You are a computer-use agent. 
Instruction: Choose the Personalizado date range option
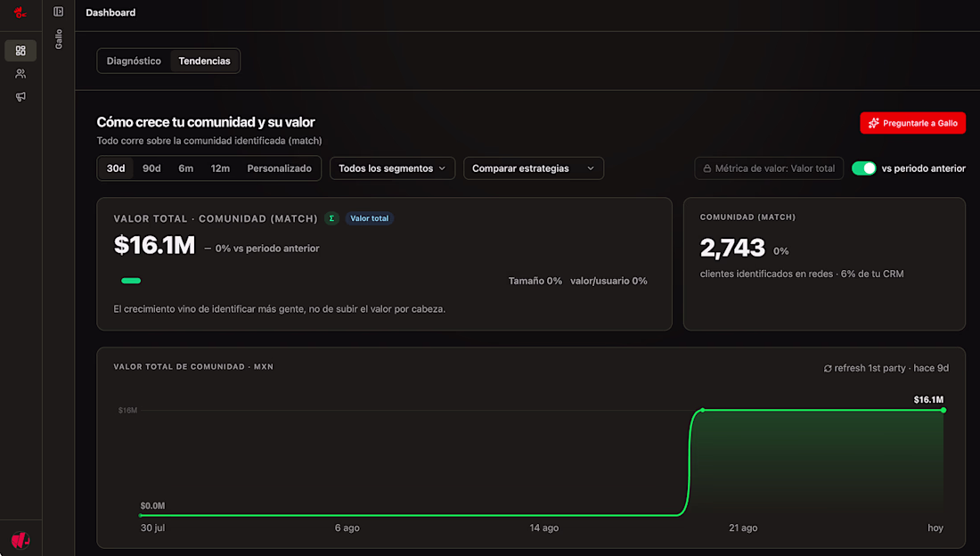(280, 168)
